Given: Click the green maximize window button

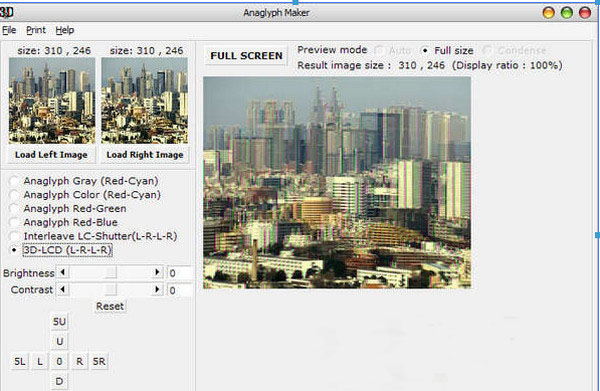Looking at the screenshot, I should tap(567, 13).
